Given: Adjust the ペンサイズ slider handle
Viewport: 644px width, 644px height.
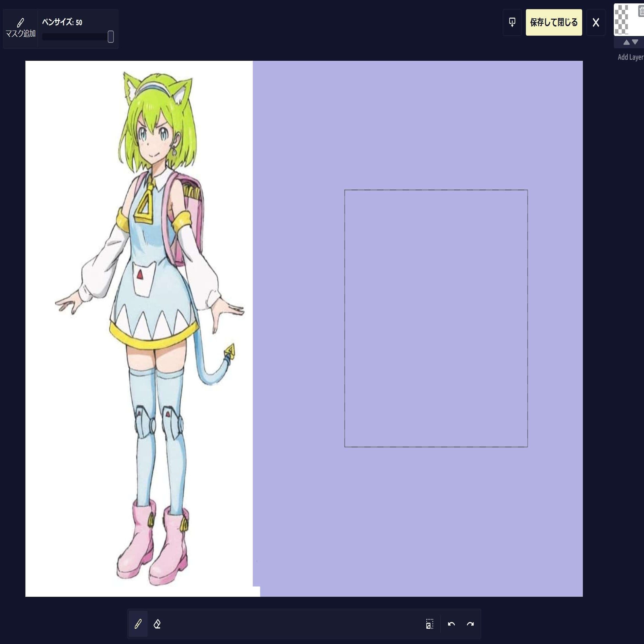Looking at the screenshot, I should click(111, 37).
